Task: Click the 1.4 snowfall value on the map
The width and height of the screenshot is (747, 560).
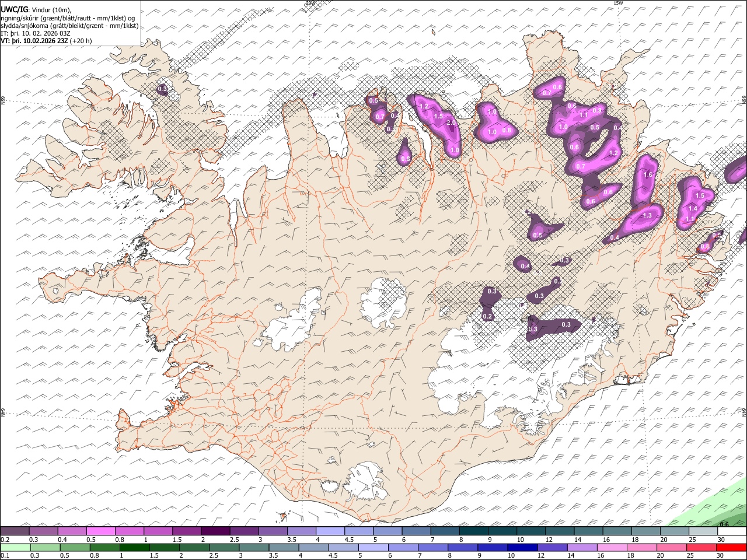Action: 693,208
